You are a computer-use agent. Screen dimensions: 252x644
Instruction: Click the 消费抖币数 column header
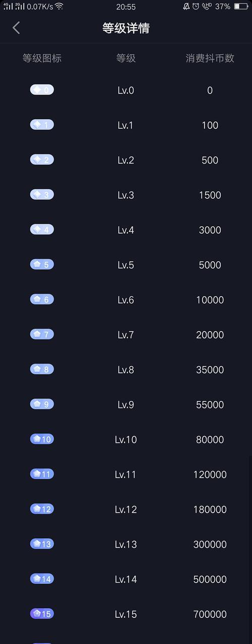coord(210,58)
